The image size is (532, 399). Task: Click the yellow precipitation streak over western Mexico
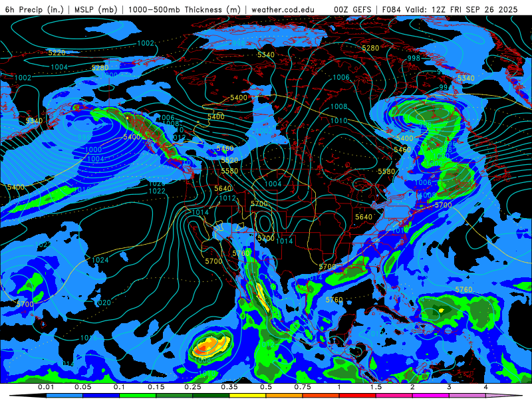[x=263, y=297]
